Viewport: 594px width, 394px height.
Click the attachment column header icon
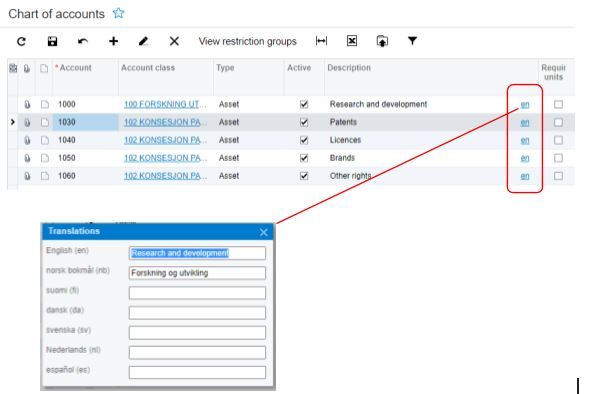coord(27,69)
